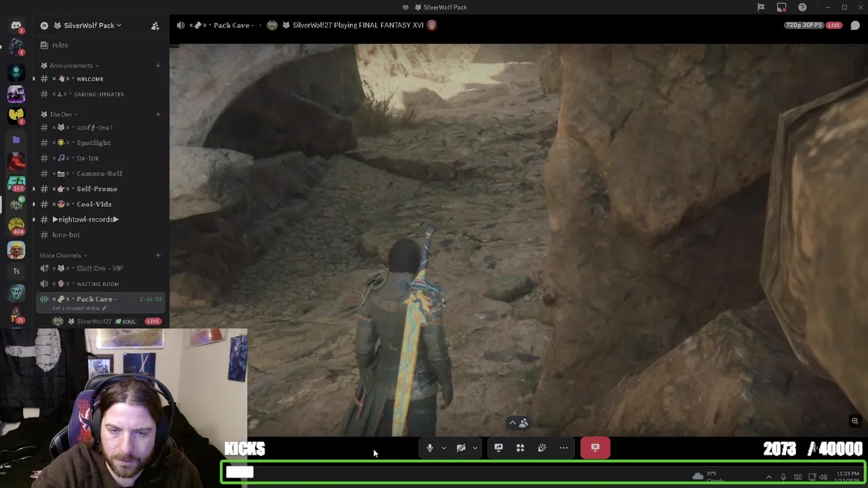Click the LIVE indicator in stream header
Screen dimensions: 868x488
[x=834, y=26]
